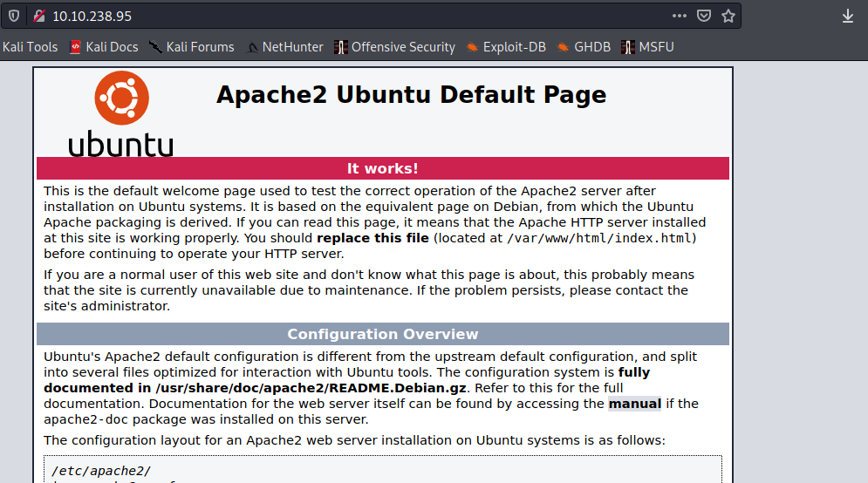Viewport: 868px width, 483px height.
Task: Open the insecure connection padlock icon
Action: pyautogui.click(x=38, y=16)
